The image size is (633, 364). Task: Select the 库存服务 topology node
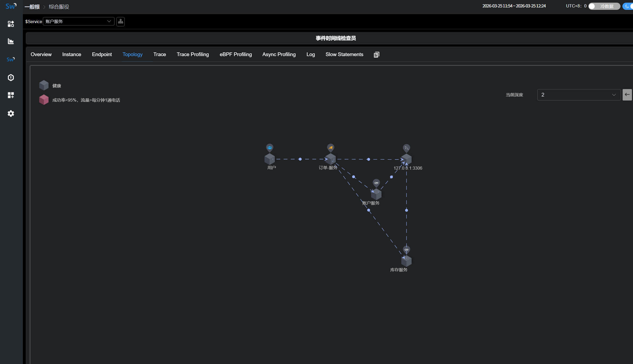[x=406, y=261]
